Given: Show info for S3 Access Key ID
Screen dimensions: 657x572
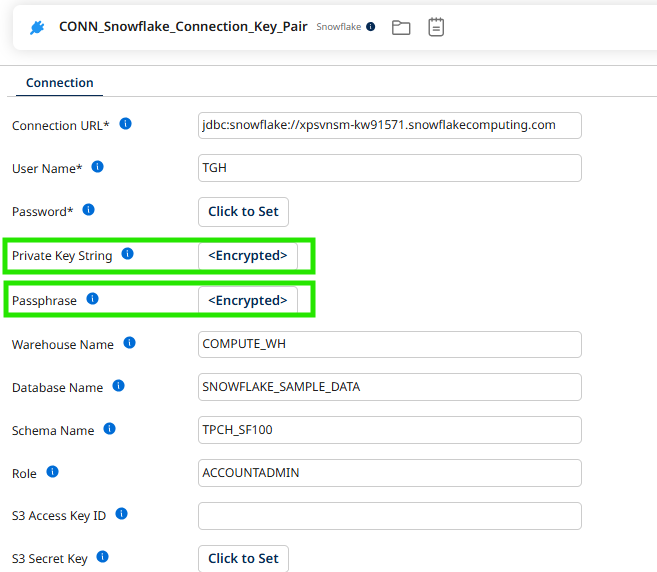Looking at the screenshot, I should 122,514.
